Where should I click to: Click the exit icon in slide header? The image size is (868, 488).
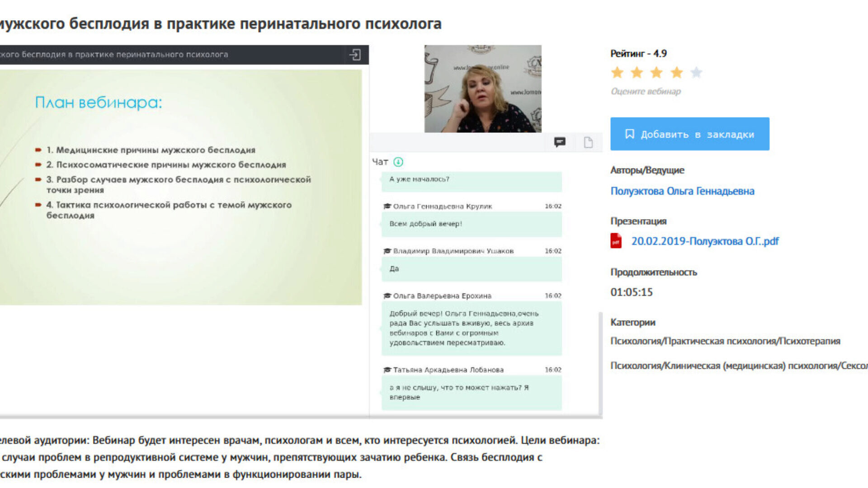point(355,55)
